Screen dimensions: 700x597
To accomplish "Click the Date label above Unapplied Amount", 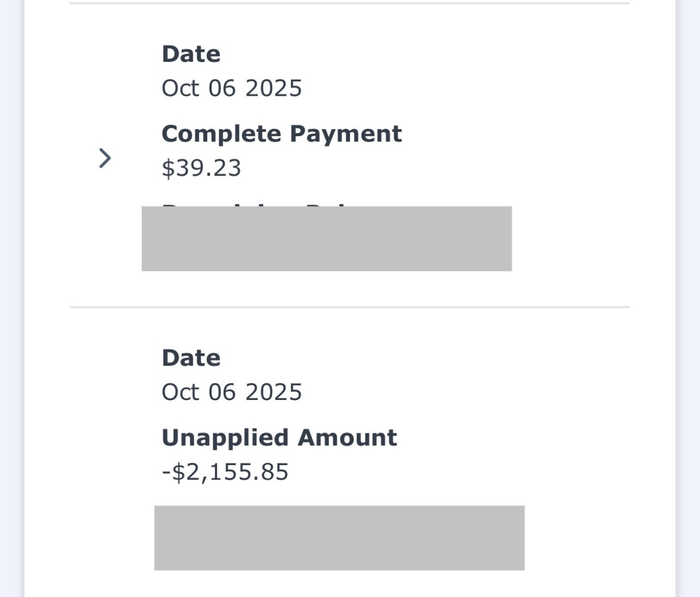I will click(x=191, y=358).
